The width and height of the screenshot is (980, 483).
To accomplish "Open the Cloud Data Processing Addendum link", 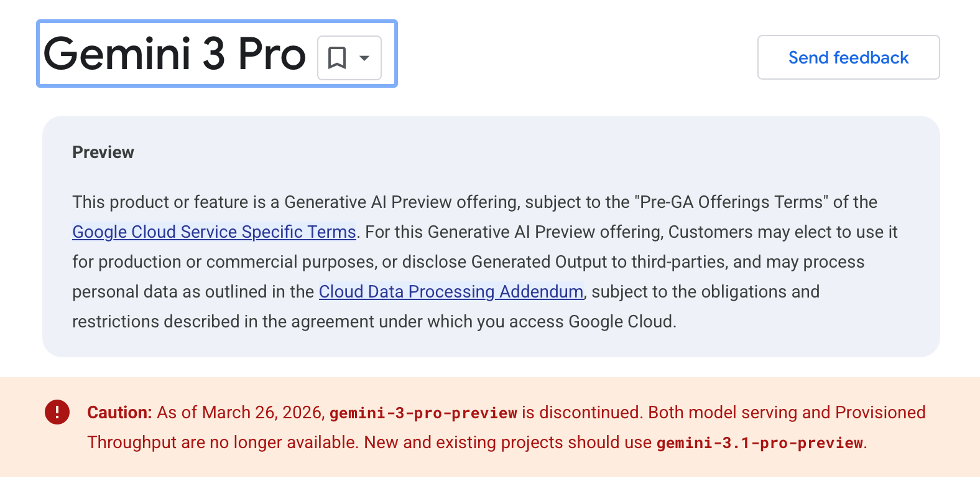I will 451,291.
